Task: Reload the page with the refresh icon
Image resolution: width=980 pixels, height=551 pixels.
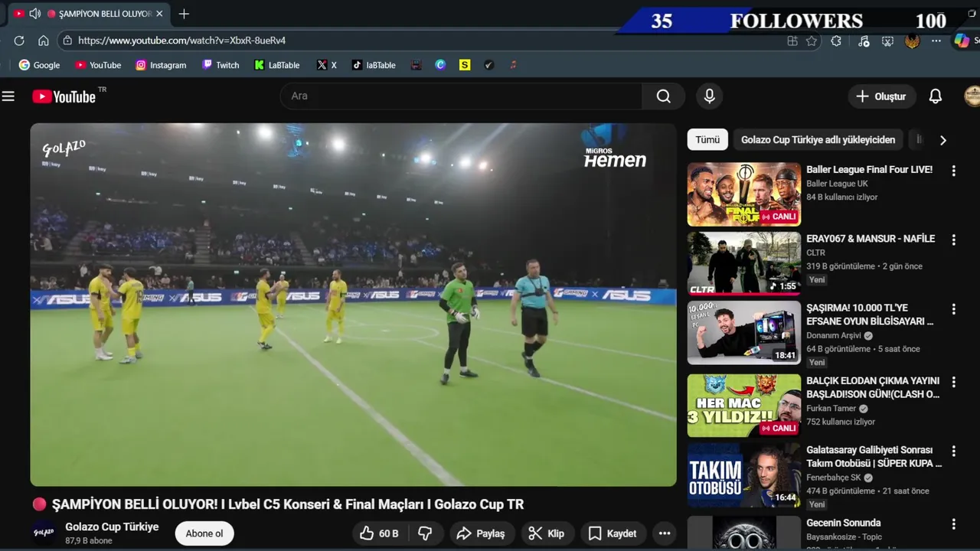Action: 19,41
